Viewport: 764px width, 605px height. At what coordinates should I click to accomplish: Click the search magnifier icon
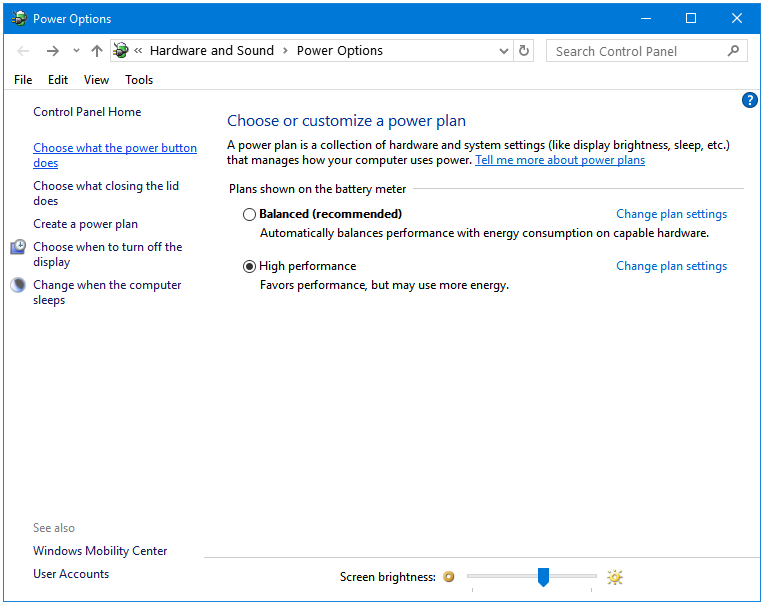click(733, 51)
